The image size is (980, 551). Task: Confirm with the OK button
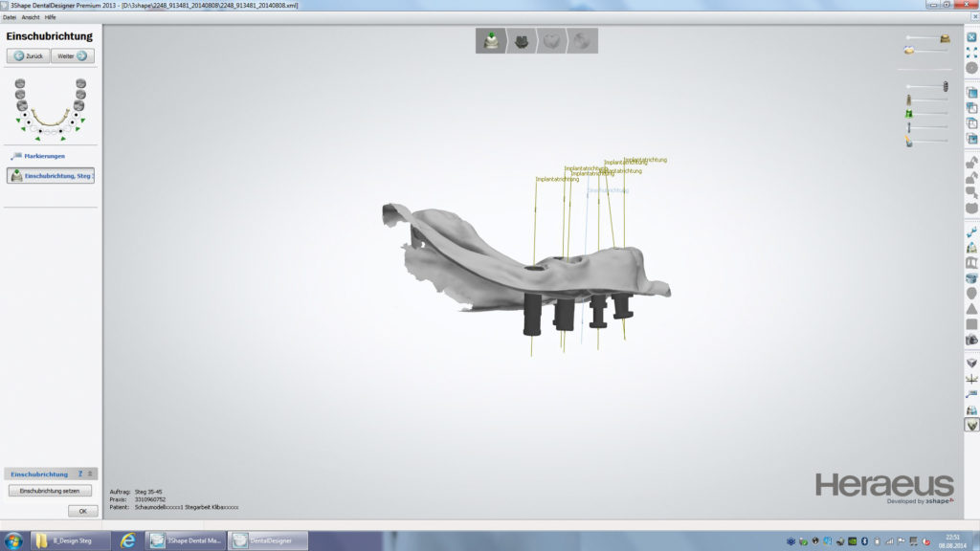tap(82, 511)
